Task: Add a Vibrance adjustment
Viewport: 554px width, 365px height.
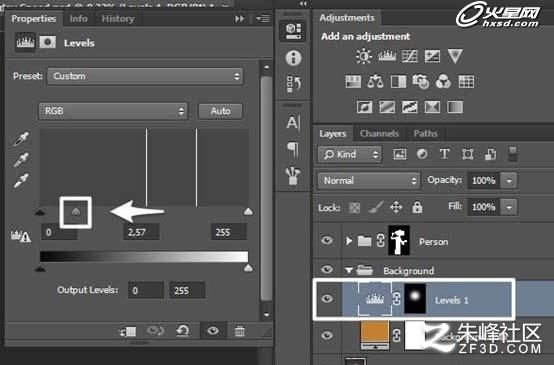Action: [455, 56]
